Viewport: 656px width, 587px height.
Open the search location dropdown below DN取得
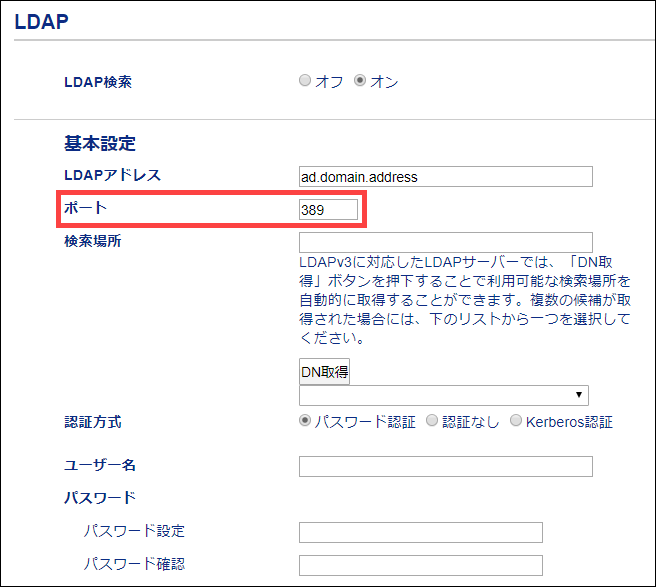tap(445, 395)
